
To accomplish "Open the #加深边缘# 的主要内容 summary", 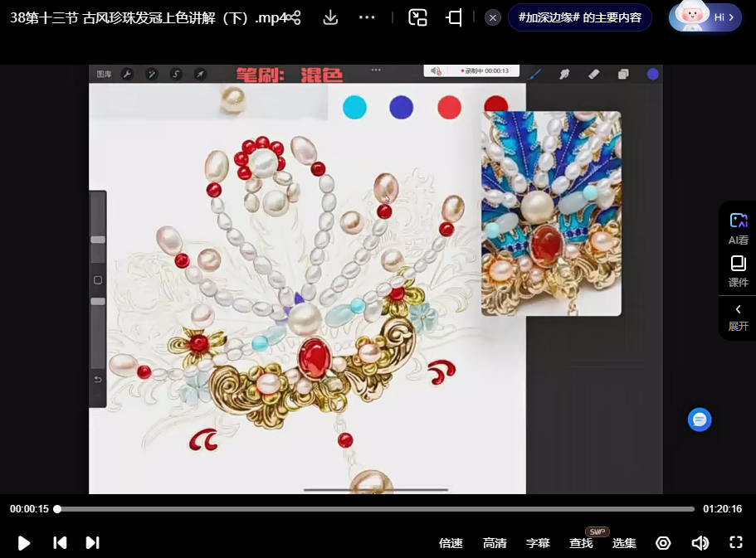I will tap(580, 18).
